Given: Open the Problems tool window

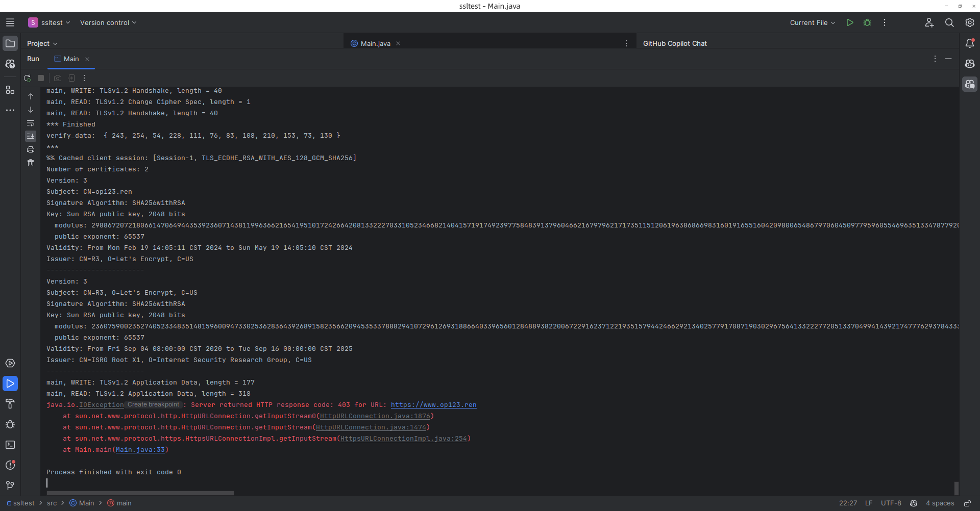Looking at the screenshot, I should 10,465.
